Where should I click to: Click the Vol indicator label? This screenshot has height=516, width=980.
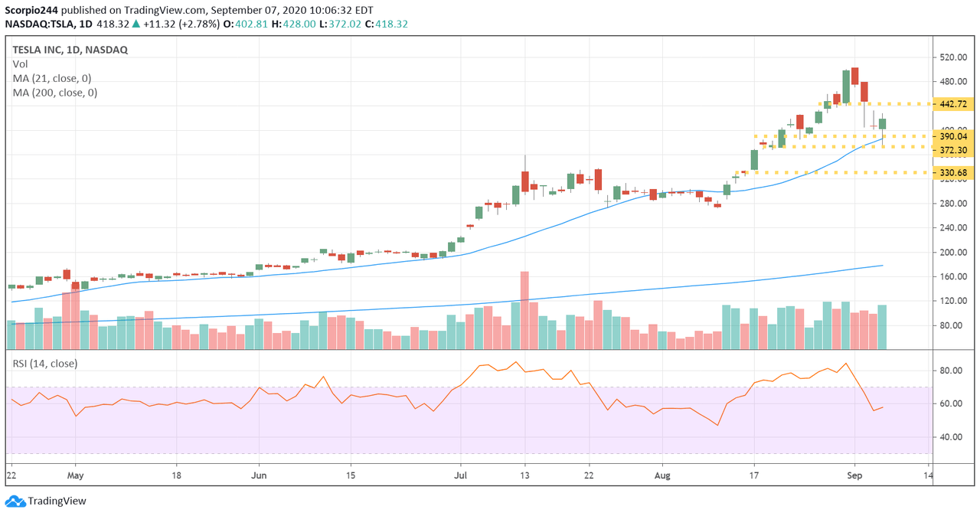point(20,64)
